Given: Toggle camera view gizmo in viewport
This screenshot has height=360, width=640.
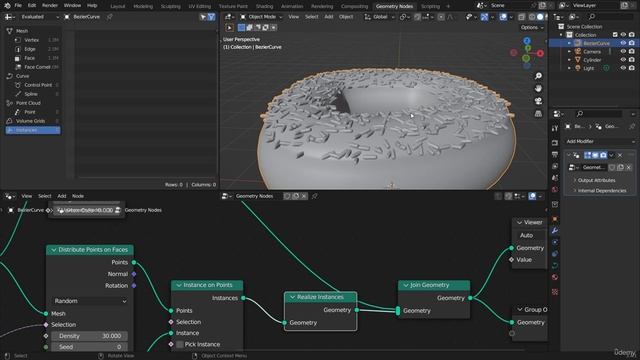Looking at the screenshot, I should pos(538,101).
